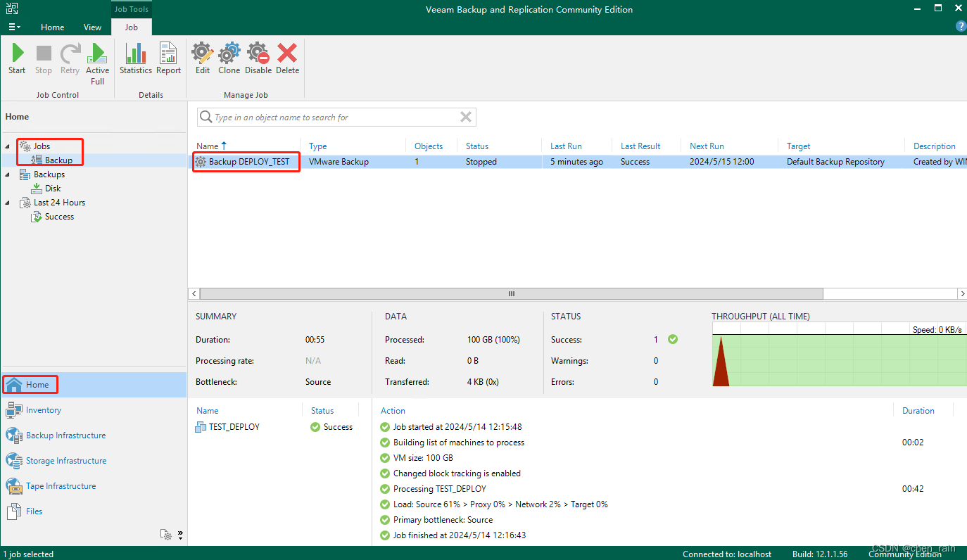Select Backup node under Jobs

pyautogui.click(x=58, y=160)
